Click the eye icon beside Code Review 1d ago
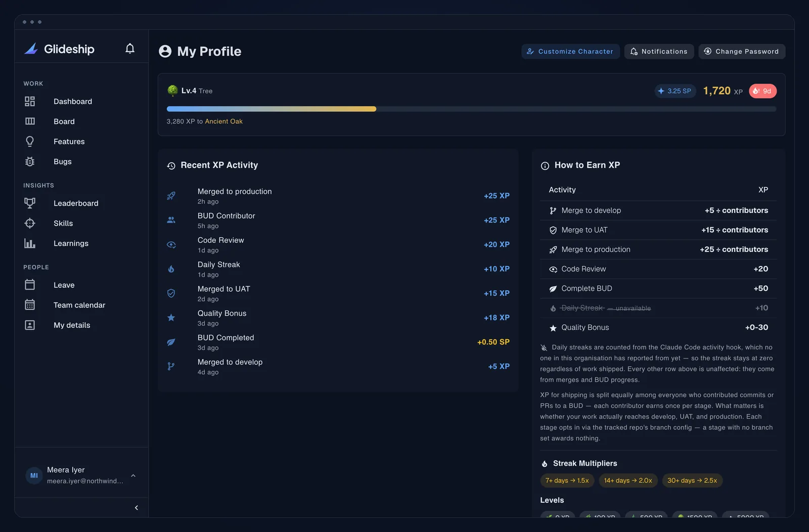The image size is (809, 532). pyautogui.click(x=171, y=245)
